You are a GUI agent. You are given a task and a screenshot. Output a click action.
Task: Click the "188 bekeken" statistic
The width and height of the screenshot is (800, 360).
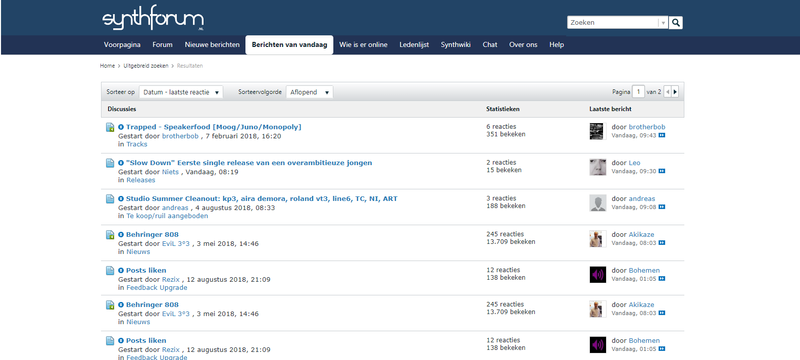click(506, 205)
